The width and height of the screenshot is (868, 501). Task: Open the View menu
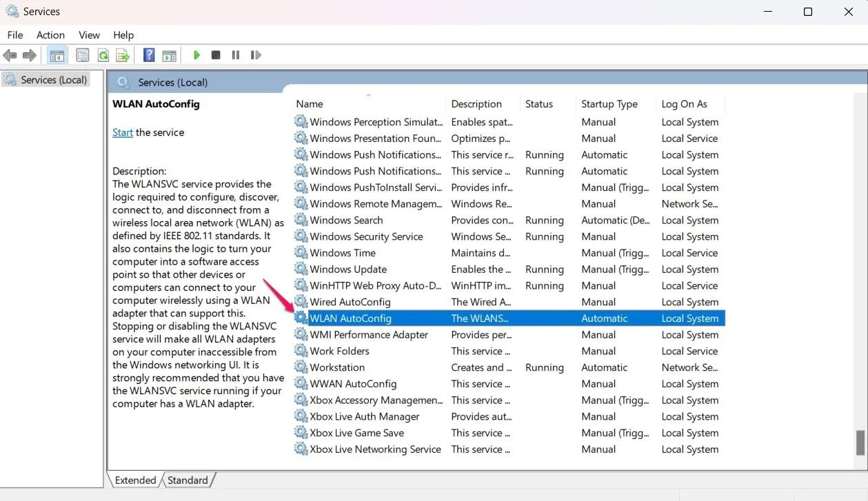[90, 35]
